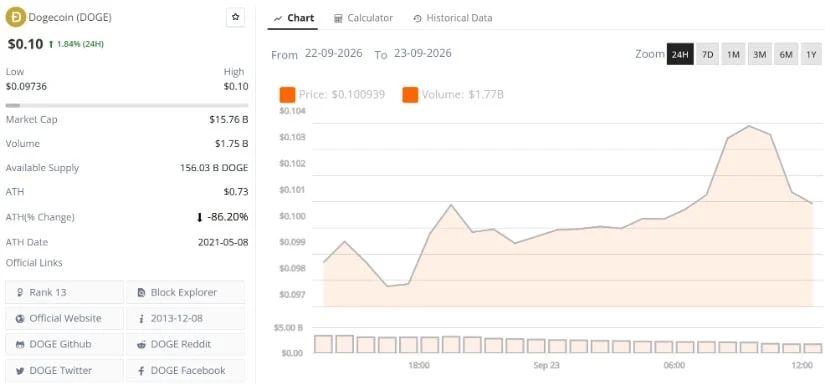Screen dimensions: 825x384
Task: Open the DOGE Facebook link
Action: pos(185,370)
